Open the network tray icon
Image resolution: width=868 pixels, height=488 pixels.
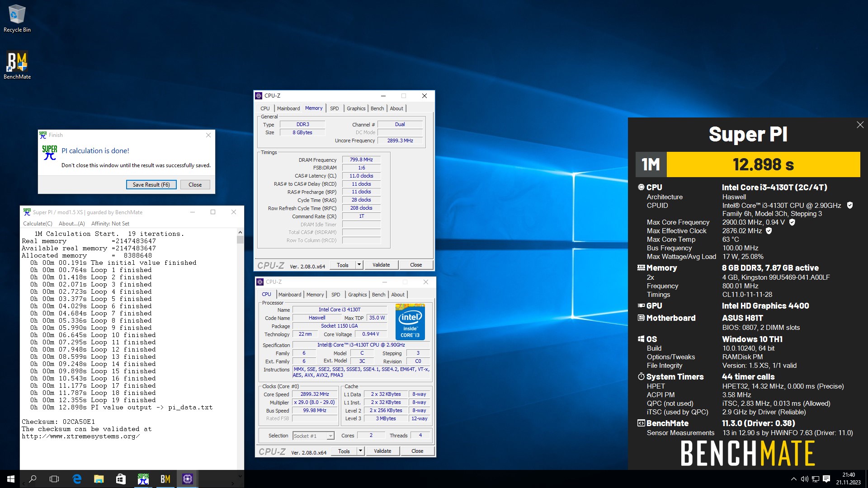816,479
